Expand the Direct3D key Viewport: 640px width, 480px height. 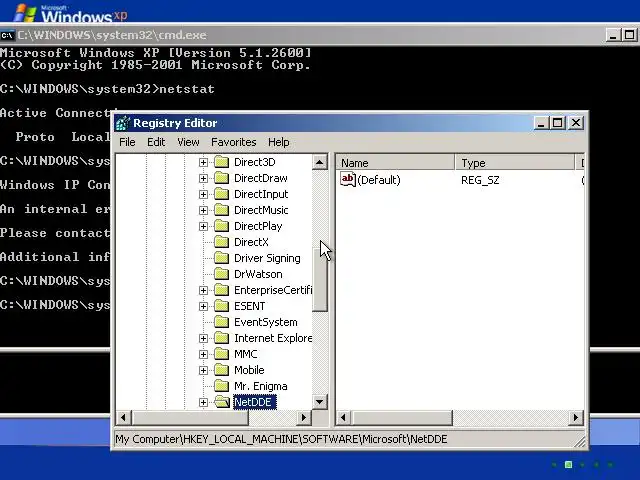tap(203, 162)
